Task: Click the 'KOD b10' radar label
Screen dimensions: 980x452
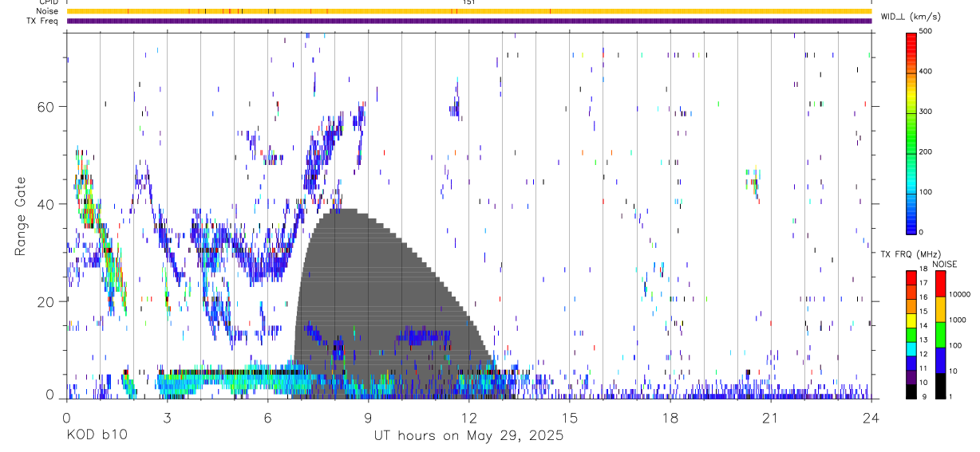Action: (97, 436)
